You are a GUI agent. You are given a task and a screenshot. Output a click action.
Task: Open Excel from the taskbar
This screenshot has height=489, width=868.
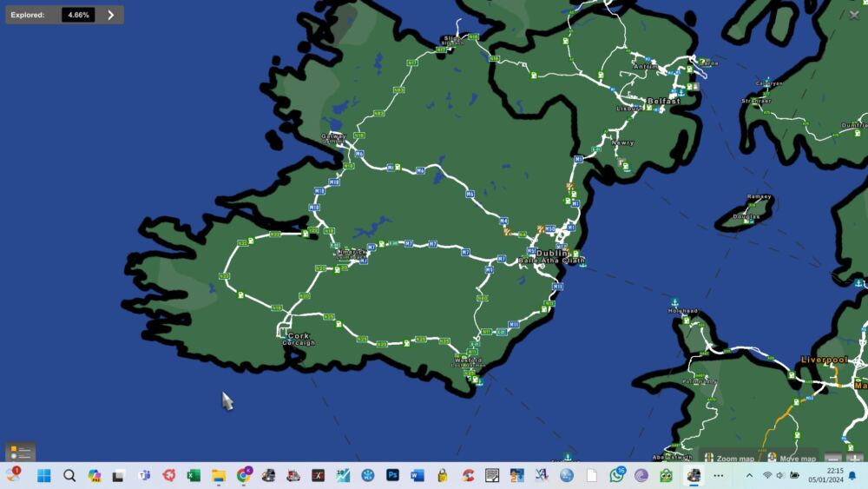[x=194, y=475]
